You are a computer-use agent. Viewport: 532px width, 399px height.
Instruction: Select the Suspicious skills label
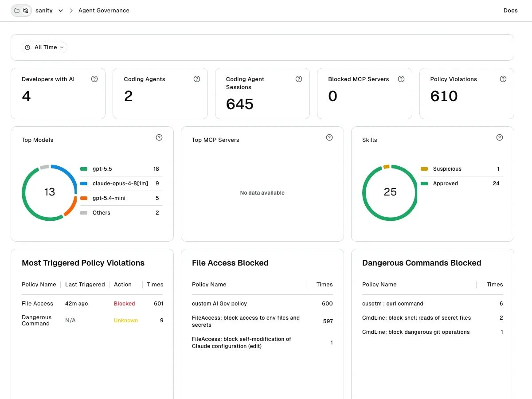(447, 169)
